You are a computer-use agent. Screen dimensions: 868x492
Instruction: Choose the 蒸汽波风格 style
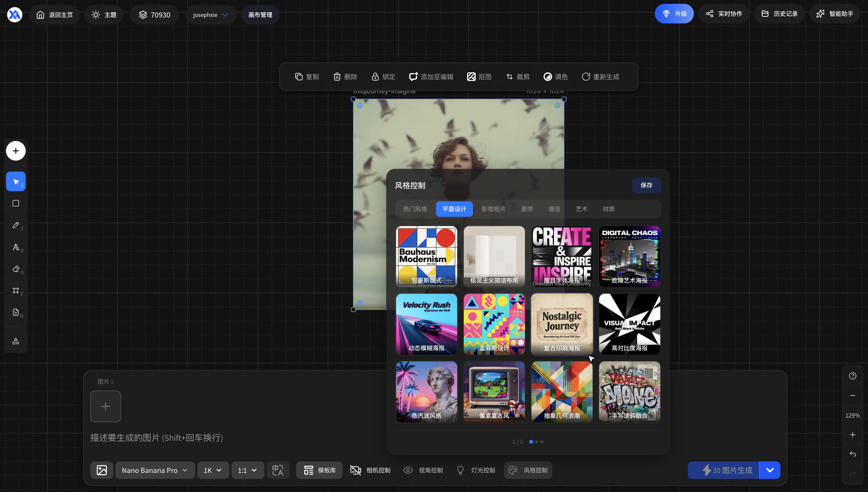426,392
